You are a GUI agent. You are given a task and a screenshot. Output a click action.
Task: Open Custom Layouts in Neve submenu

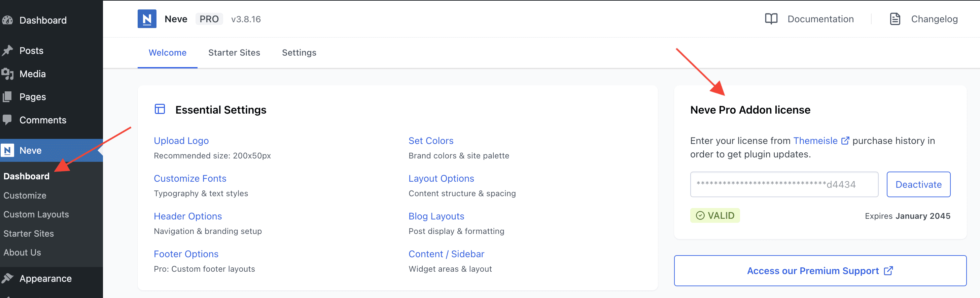[x=36, y=214]
